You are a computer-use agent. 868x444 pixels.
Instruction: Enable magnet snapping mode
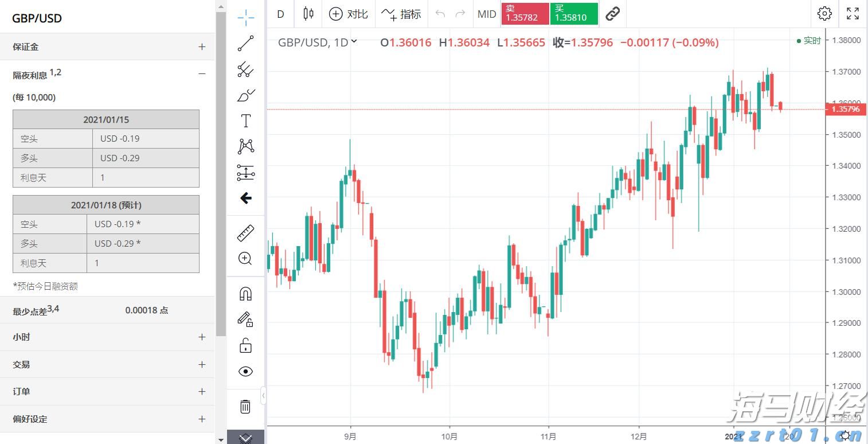tap(245, 293)
